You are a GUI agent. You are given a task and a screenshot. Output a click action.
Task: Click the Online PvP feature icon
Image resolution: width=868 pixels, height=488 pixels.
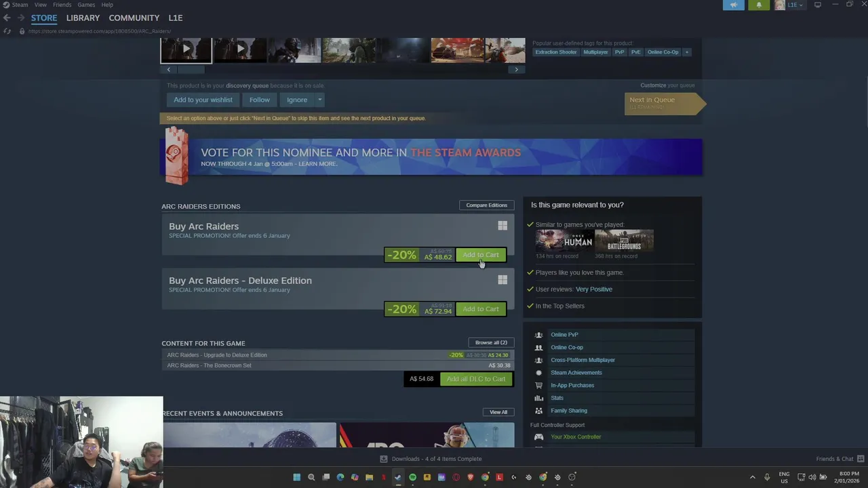click(538, 335)
